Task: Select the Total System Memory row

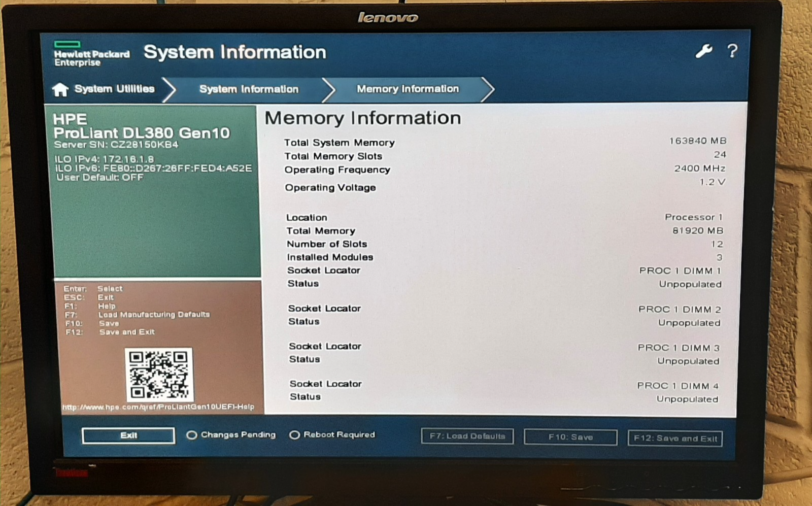Action: [505, 142]
